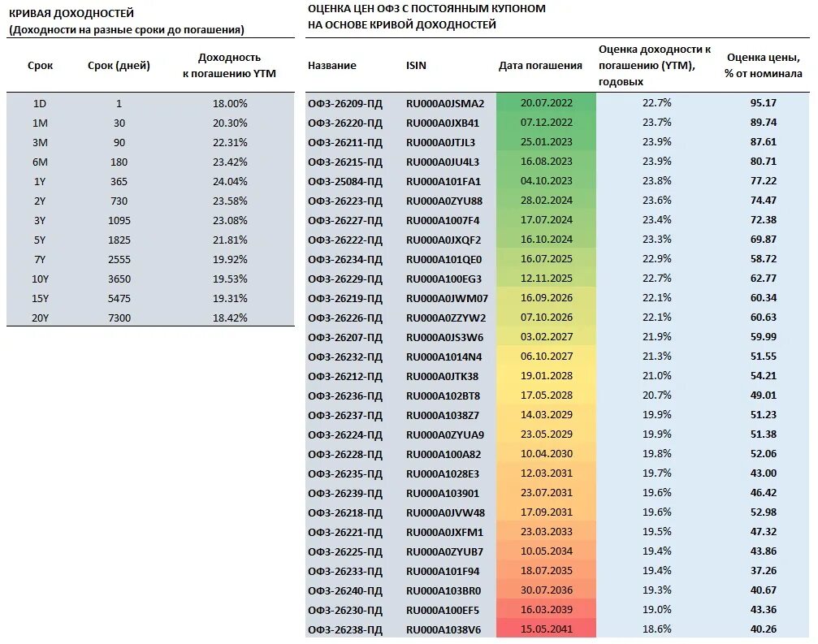This screenshot has height=644, width=818.
Task: Select the 95.17 price estimate cell
Action: pyautogui.click(x=764, y=102)
